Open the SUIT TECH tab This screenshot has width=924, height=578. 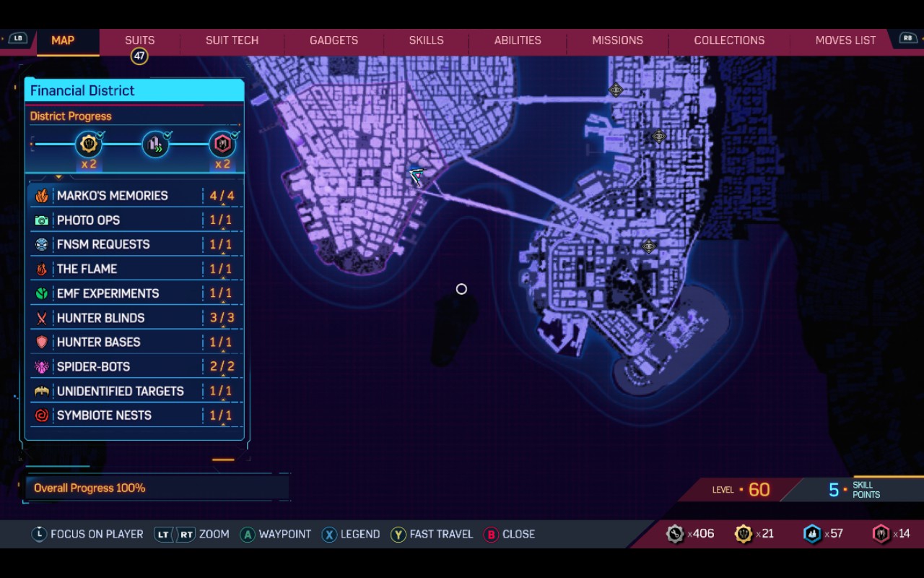coord(232,40)
